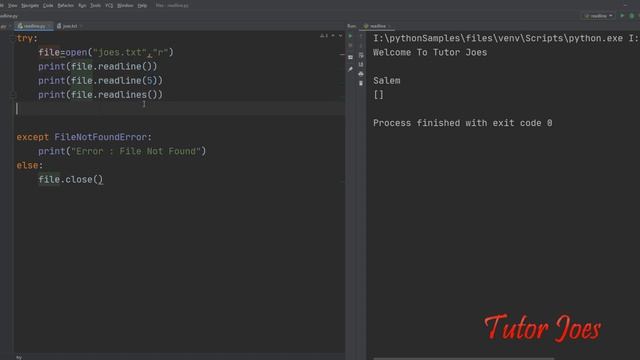
Task: Go down the stack trace arrow
Action: [x=361, y=45]
